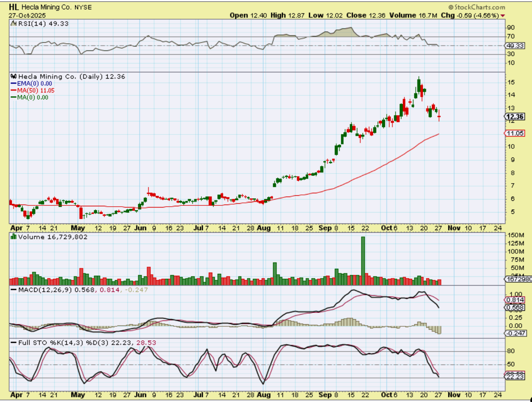Click the Hecla Mining Co. (Daily) 12.36 legend
This screenshot has height=402, width=532.
71,76
